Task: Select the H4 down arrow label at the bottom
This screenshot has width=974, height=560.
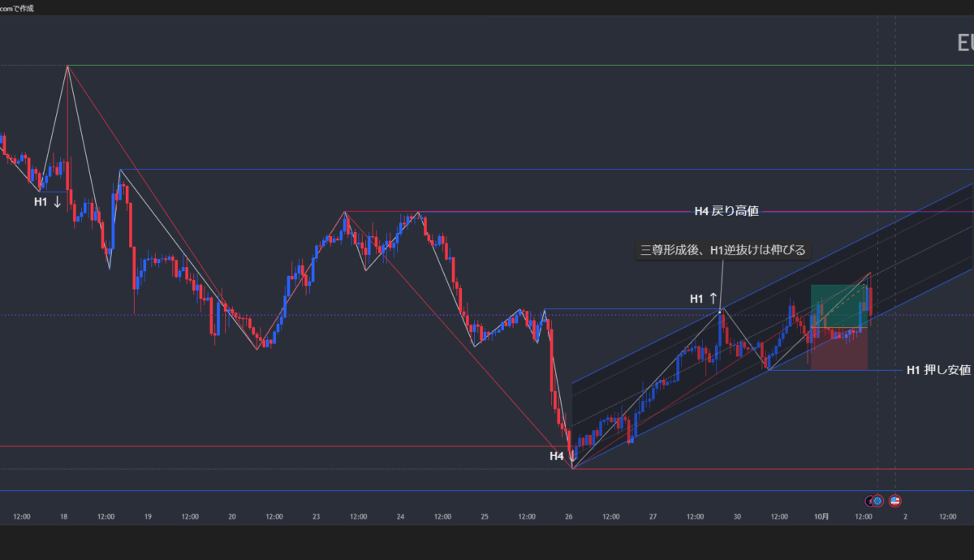Action: (x=561, y=456)
